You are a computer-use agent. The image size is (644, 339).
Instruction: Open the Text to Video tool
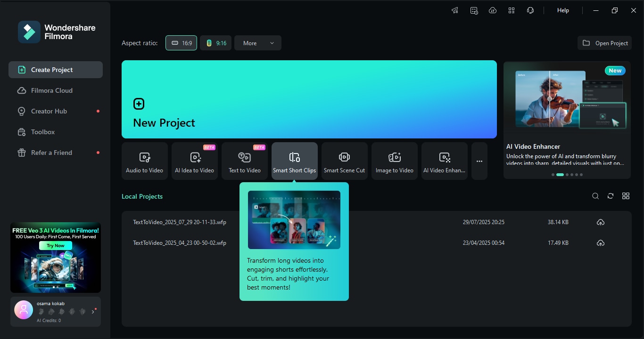tap(245, 161)
